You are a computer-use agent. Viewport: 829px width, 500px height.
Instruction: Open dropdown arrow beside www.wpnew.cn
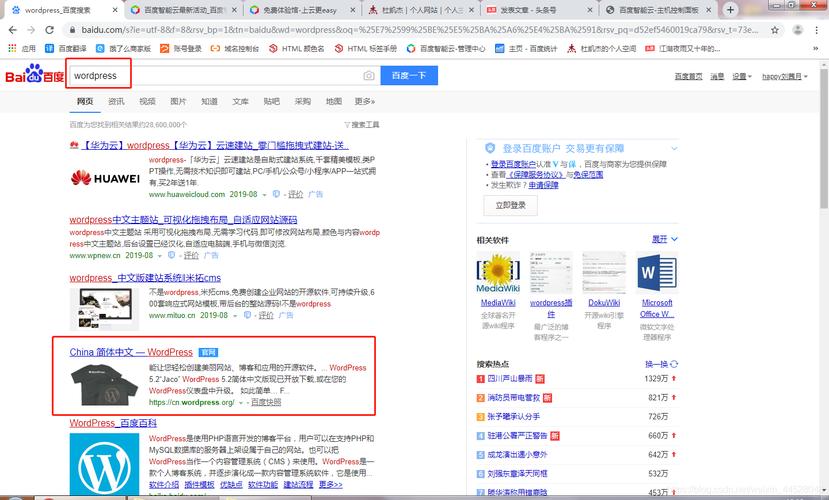[x=160, y=255]
